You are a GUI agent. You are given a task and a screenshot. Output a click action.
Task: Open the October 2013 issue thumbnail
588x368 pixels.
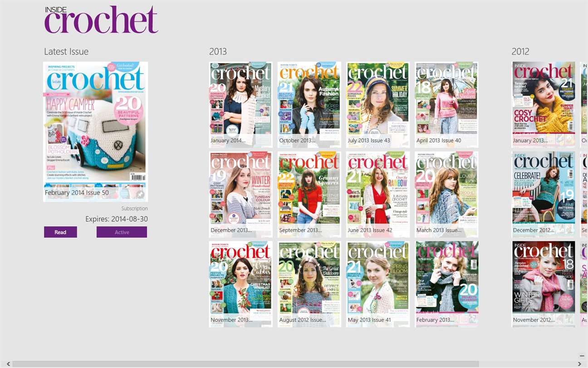tap(309, 104)
